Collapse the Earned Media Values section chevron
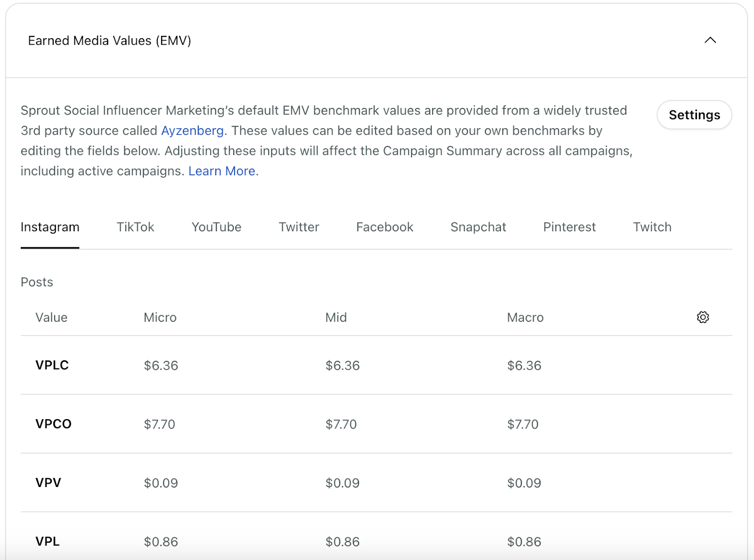754x560 pixels. coord(710,41)
